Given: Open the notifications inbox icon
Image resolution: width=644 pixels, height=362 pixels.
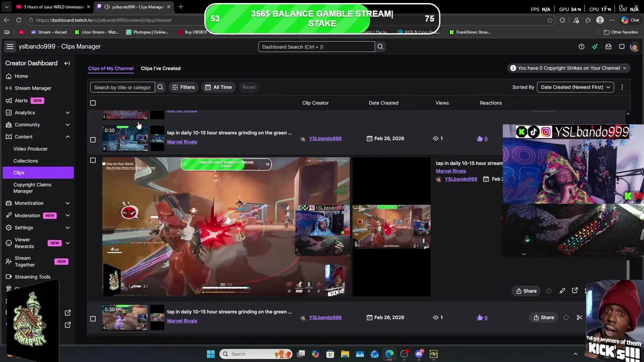Looking at the screenshot, I should (608, 47).
